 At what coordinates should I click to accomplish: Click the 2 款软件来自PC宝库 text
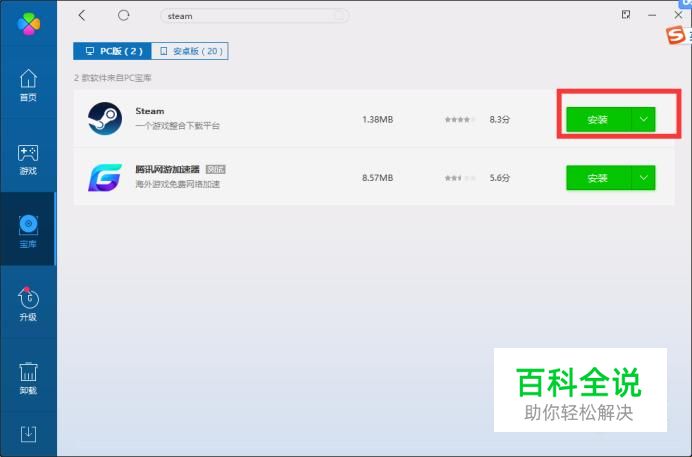[x=113, y=78]
